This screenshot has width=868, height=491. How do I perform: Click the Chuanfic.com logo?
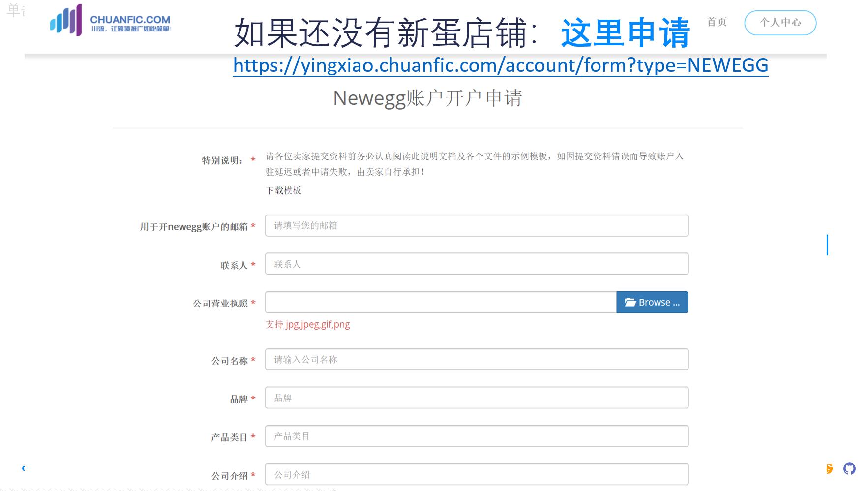click(x=110, y=21)
